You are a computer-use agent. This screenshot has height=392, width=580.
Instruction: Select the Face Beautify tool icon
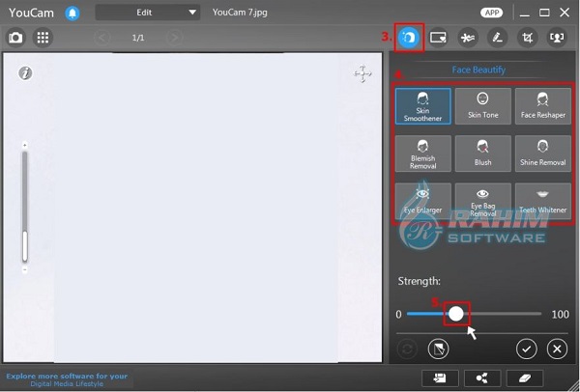click(x=409, y=38)
